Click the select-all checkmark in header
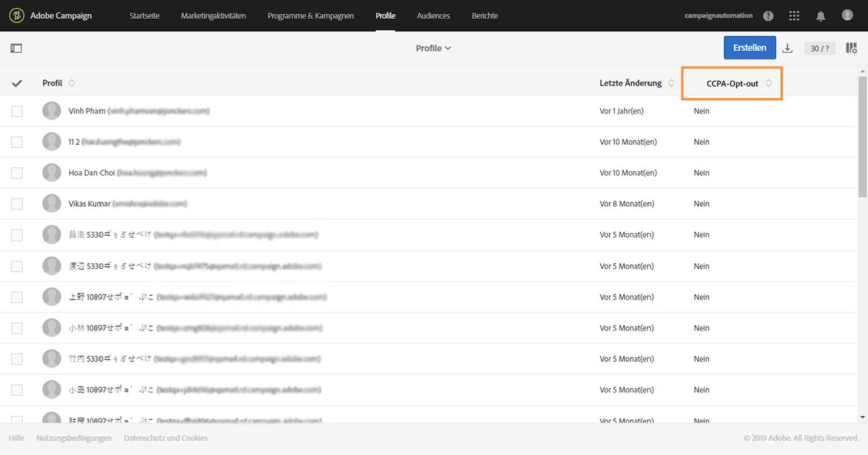This screenshot has width=868, height=455. point(17,83)
